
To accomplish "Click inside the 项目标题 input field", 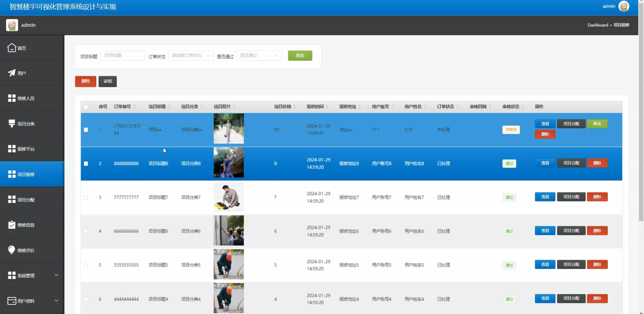I will click(x=123, y=56).
